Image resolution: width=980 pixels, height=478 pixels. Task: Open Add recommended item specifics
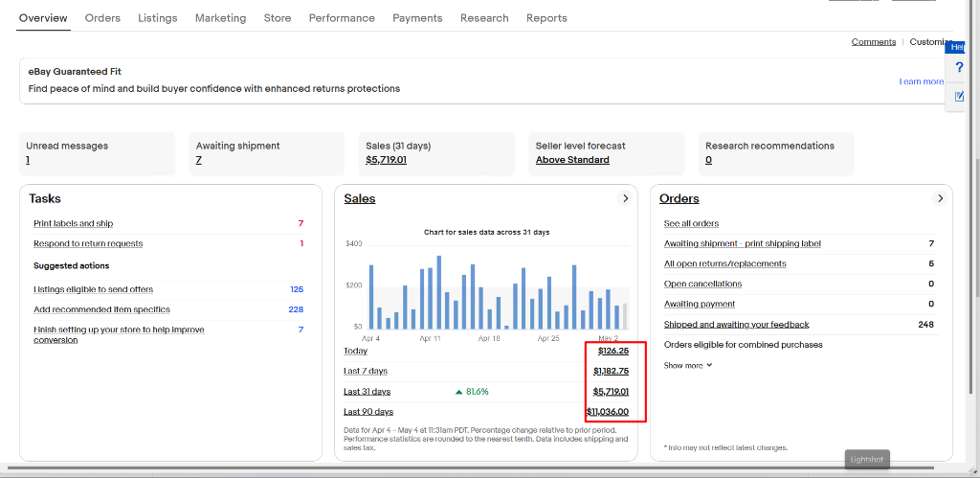101,309
